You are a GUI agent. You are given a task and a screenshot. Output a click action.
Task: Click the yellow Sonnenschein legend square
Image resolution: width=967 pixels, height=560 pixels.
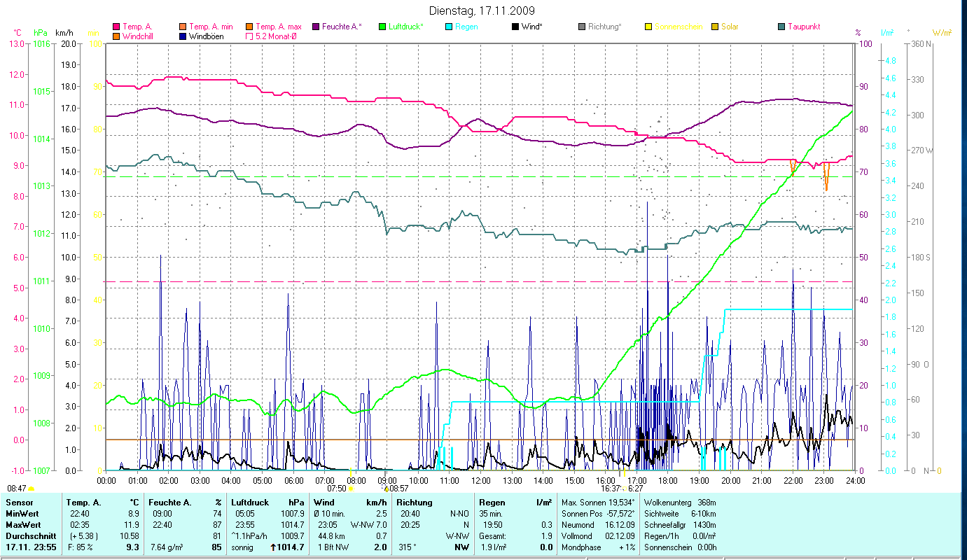(x=648, y=27)
